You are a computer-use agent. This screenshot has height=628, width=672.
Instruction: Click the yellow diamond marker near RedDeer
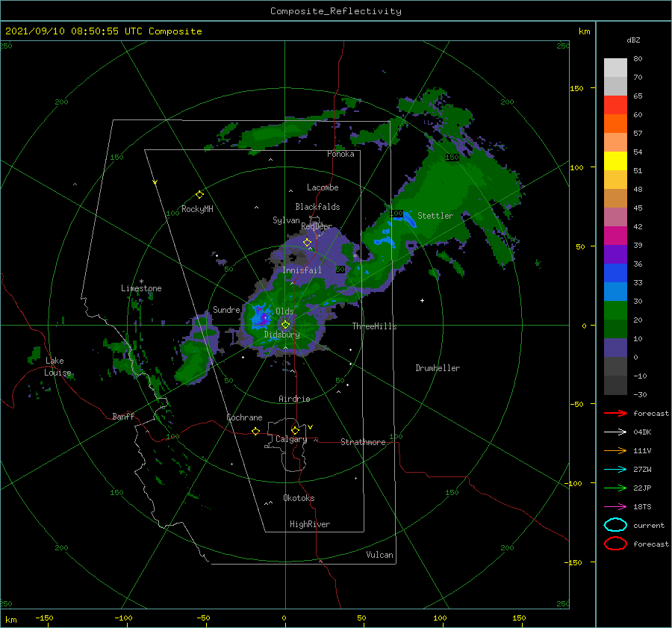tap(307, 243)
